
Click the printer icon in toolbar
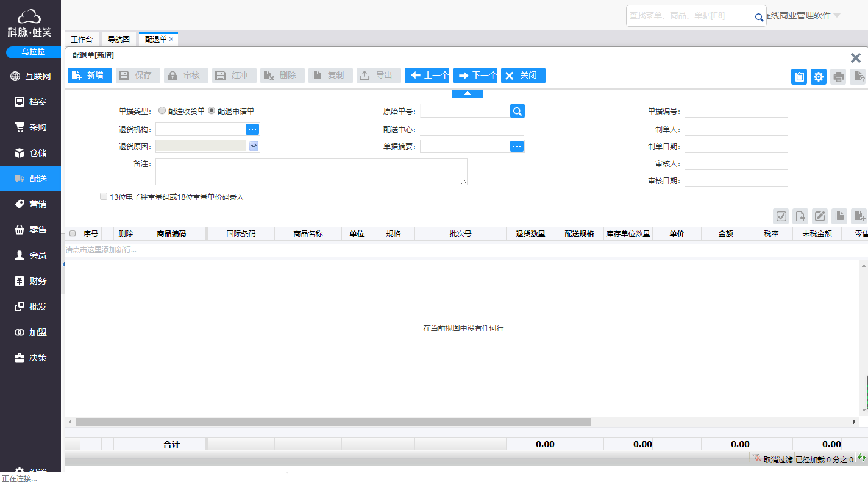838,77
